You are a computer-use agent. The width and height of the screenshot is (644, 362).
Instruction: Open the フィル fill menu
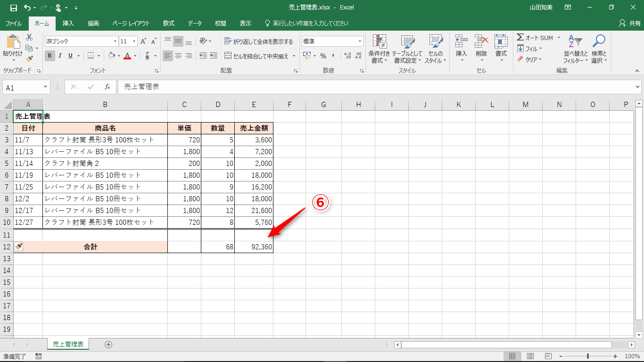[x=530, y=49]
